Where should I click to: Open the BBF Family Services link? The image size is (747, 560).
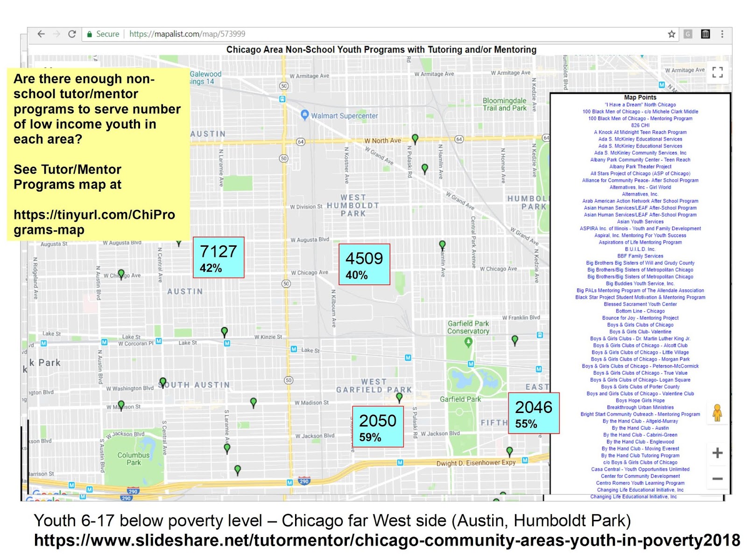[x=640, y=256]
